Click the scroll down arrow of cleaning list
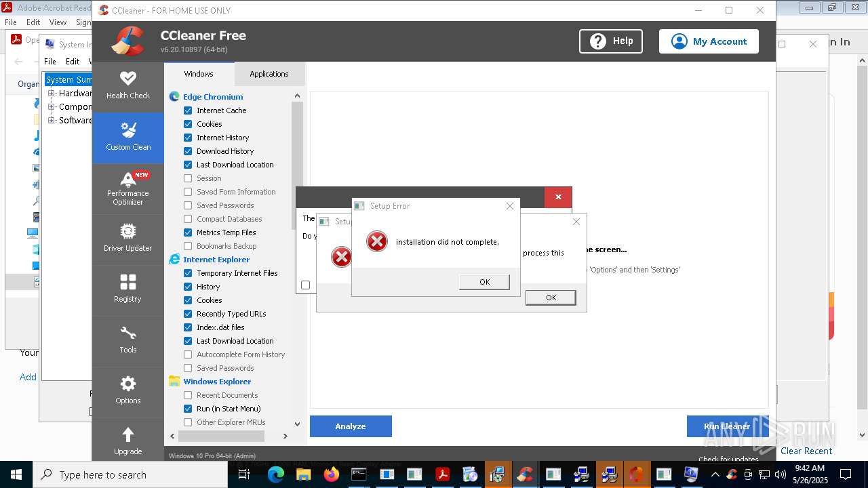 pos(297,423)
